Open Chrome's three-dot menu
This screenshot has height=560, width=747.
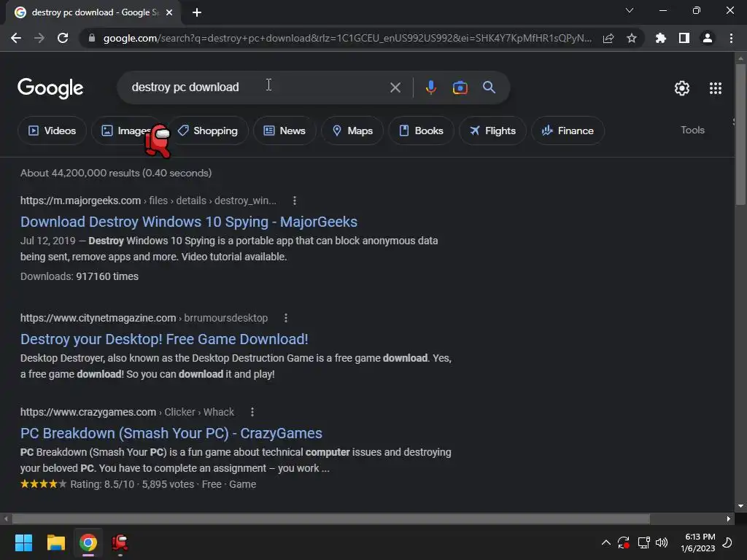pyautogui.click(x=731, y=38)
